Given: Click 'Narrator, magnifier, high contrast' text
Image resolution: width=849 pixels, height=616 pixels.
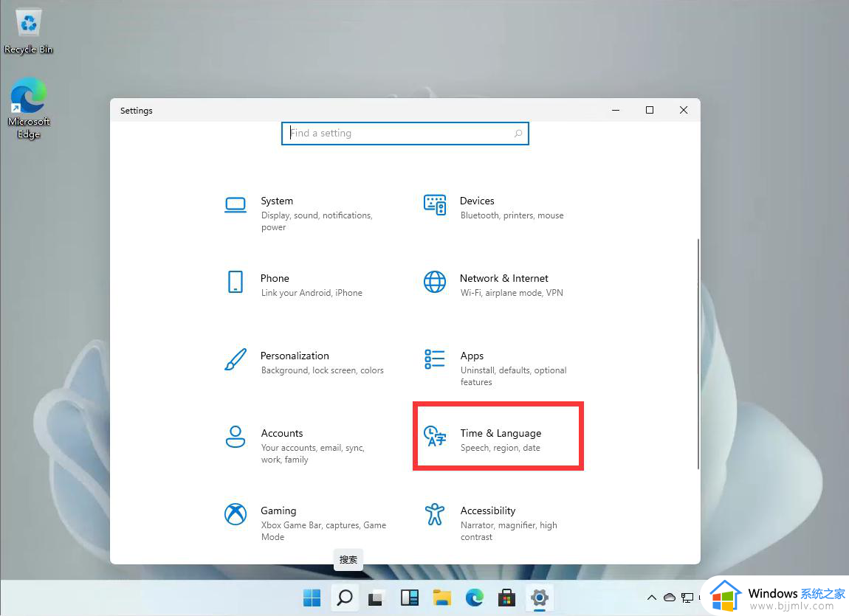Looking at the screenshot, I should [509, 531].
